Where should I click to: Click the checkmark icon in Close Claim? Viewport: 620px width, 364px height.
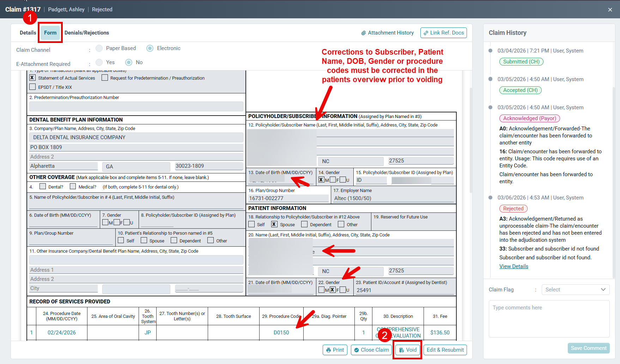(x=357, y=350)
